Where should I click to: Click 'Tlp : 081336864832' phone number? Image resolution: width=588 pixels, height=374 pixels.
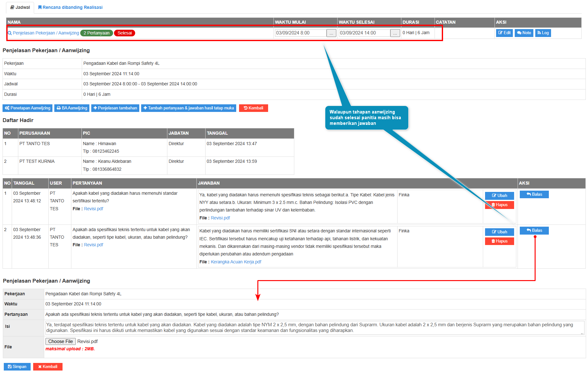tap(102, 169)
